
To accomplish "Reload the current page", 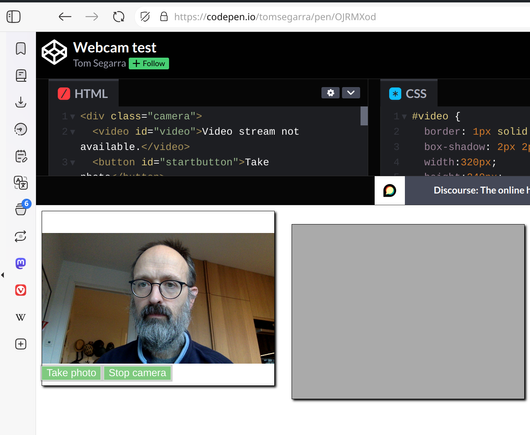I will 119,17.
